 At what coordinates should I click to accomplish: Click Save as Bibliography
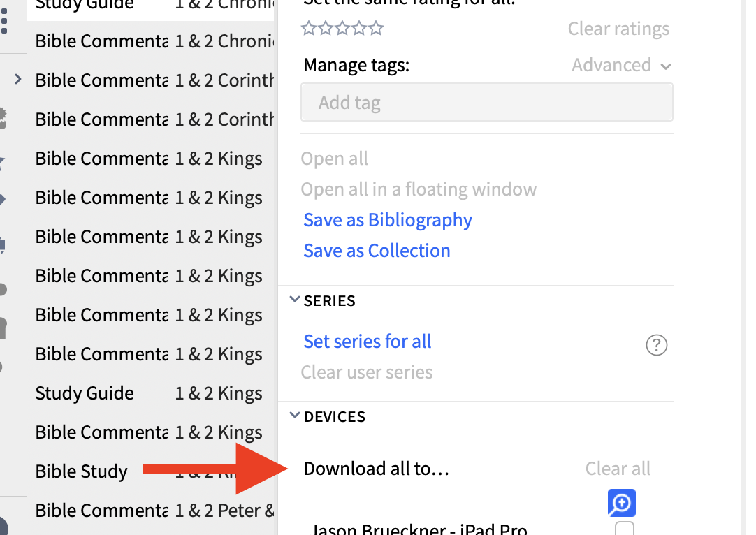pos(387,219)
